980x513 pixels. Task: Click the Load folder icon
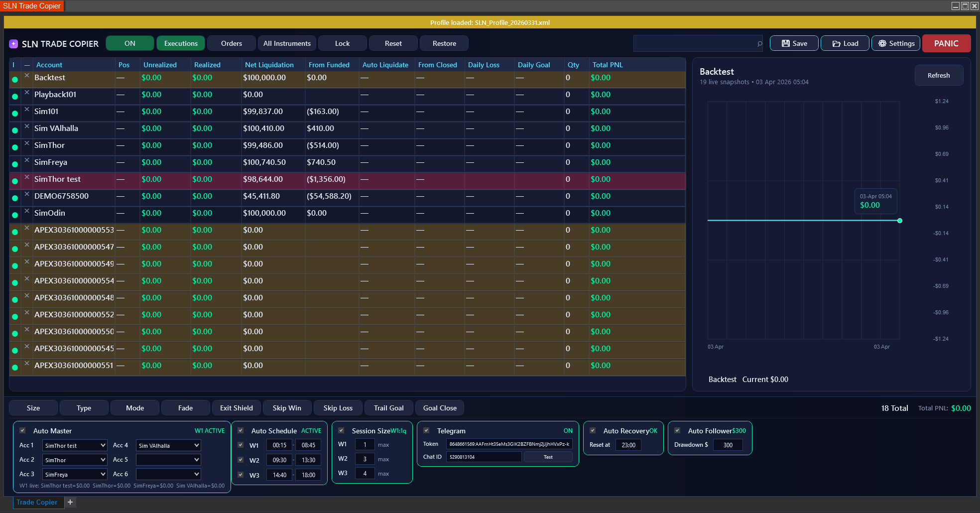[837, 43]
